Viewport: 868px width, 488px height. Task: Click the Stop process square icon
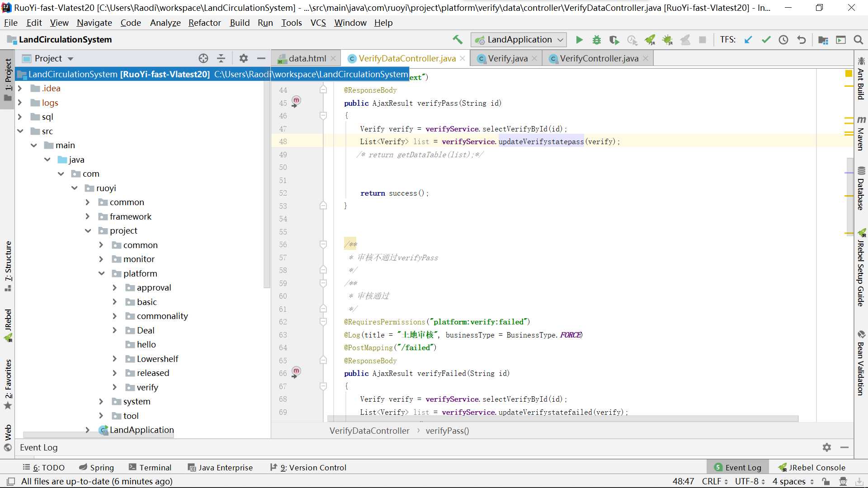(703, 40)
